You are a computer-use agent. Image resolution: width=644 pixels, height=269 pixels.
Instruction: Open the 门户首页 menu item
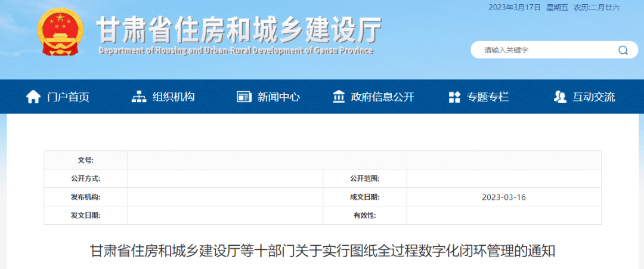68,97
